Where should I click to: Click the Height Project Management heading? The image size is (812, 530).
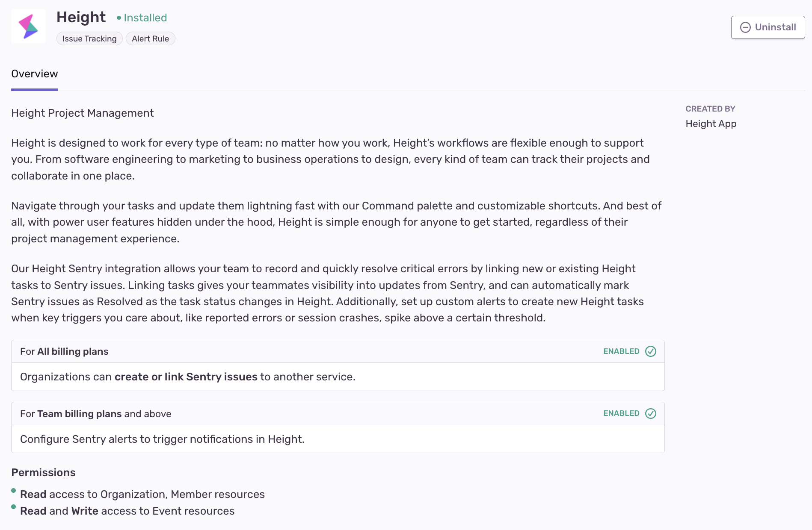[82, 113]
